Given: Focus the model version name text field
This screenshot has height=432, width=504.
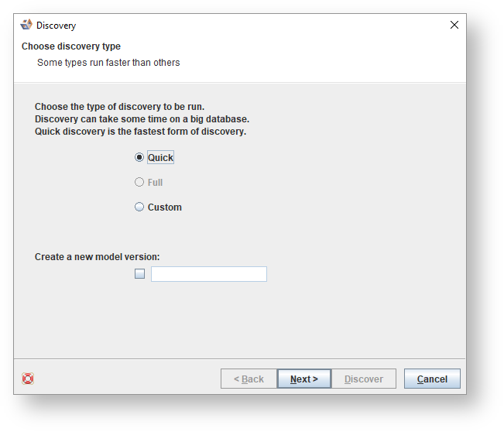Looking at the screenshot, I should pyautogui.click(x=209, y=273).
